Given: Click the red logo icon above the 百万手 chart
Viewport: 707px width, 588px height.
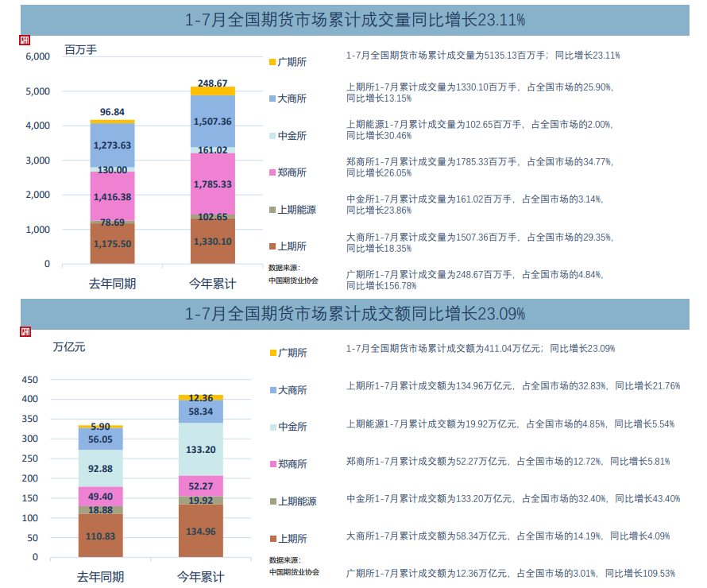Looking at the screenshot, I should coord(25,41).
